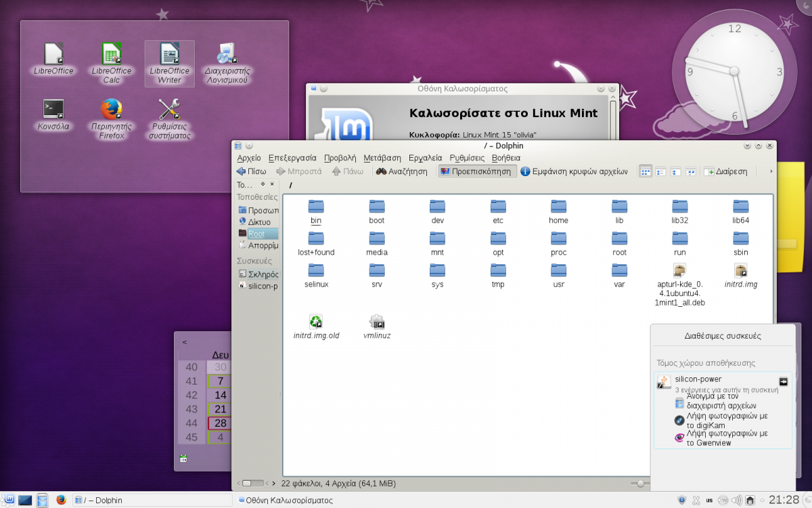Select Root in places panel

tap(258, 234)
